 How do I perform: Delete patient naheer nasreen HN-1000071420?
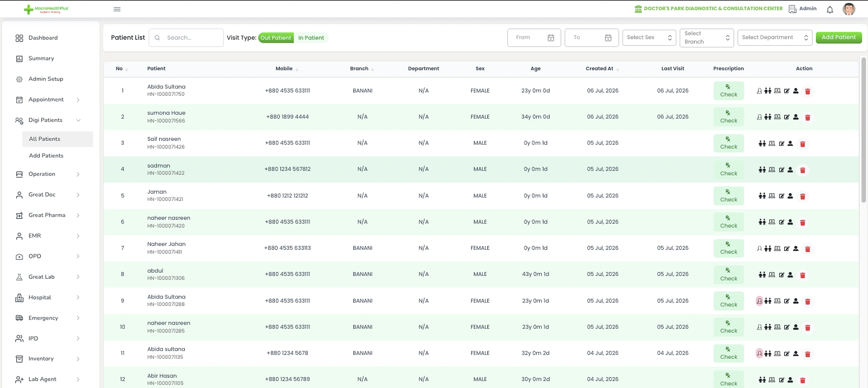[803, 223]
